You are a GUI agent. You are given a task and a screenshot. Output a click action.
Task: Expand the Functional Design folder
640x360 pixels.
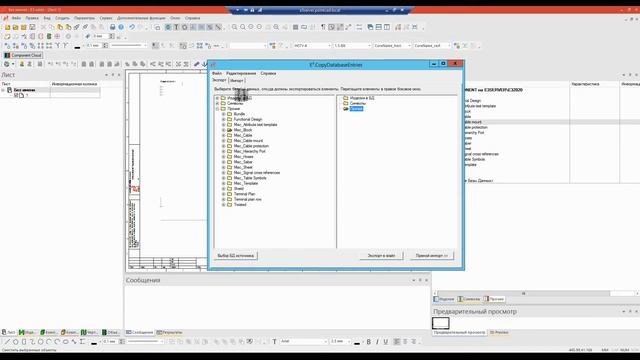point(224,119)
